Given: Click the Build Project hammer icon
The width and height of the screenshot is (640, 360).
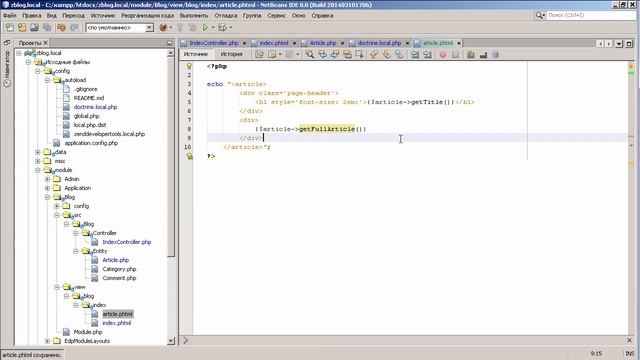Looking at the screenshot, I should click(x=180, y=27).
